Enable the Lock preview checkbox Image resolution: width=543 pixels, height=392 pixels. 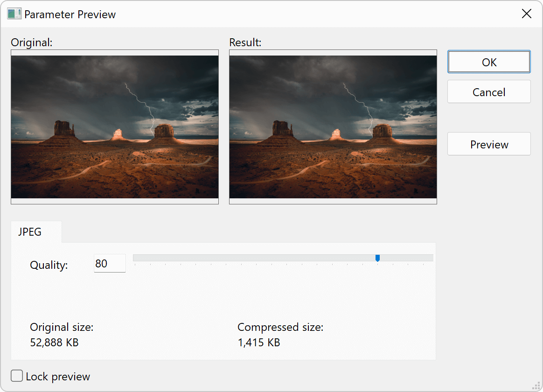tap(17, 376)
